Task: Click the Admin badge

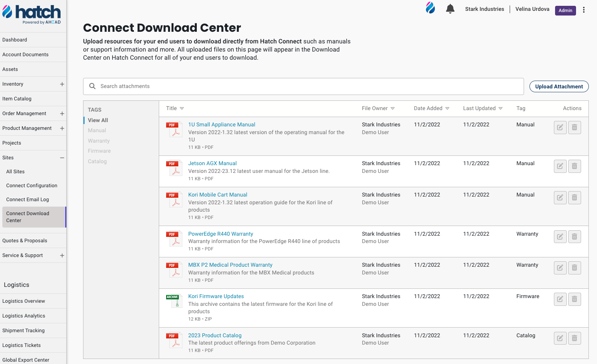Action: (565, 10)
